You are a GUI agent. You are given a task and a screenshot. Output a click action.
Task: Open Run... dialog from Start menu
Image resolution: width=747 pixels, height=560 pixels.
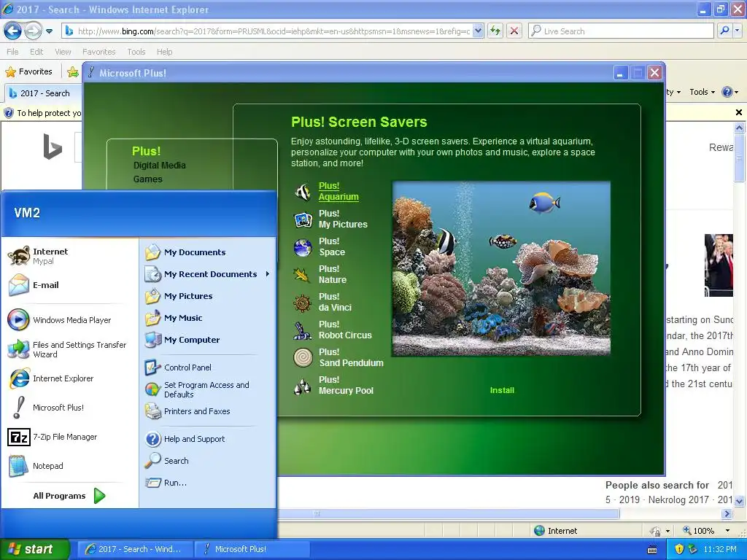207,483
